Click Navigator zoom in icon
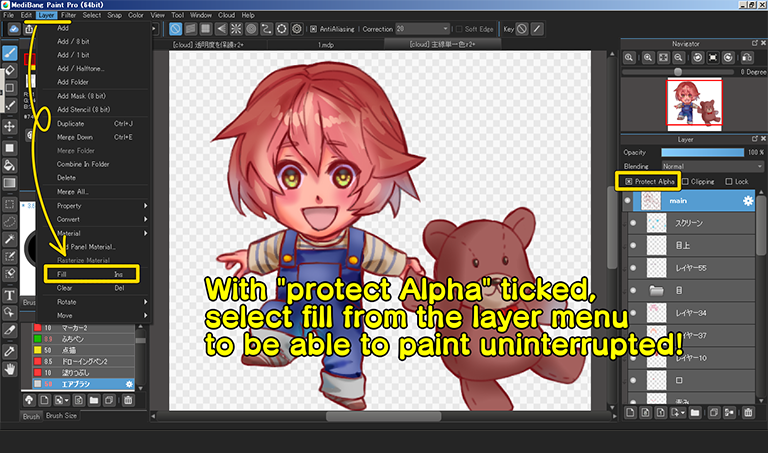This screenshot has width=768, height=453. point(648,58)
